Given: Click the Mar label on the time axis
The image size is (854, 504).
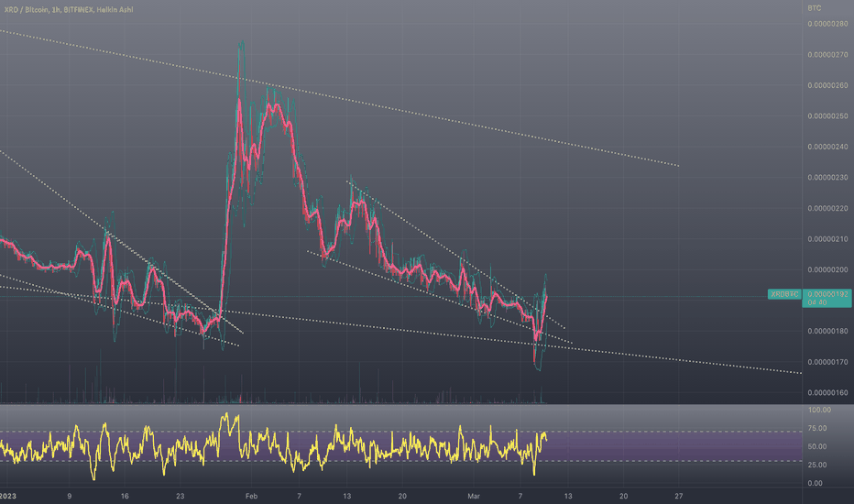Looking at the screenshot, I should coord(474,497).
